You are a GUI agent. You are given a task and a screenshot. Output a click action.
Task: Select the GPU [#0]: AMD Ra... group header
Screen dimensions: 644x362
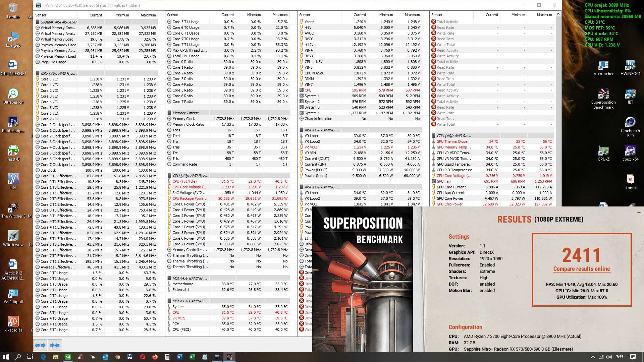(492, 136)
